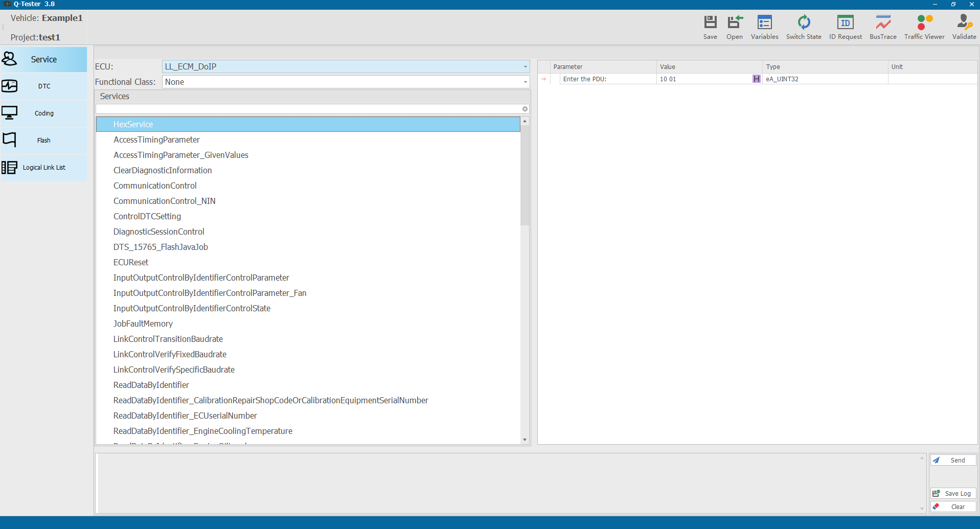The width and height of the screenshot is (980, 529).
Task: Click the services list scrollbar thumb
Action: [525, 175]
